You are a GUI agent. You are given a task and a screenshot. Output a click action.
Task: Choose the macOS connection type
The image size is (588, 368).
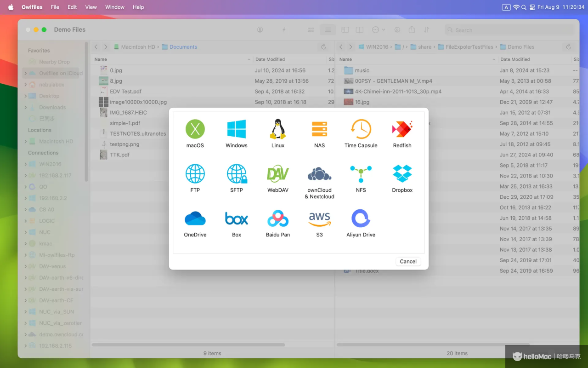195,129
